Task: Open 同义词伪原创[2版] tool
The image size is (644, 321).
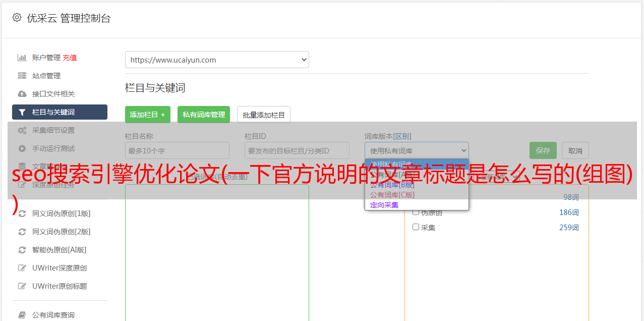Action: click(x=62, y=232)
